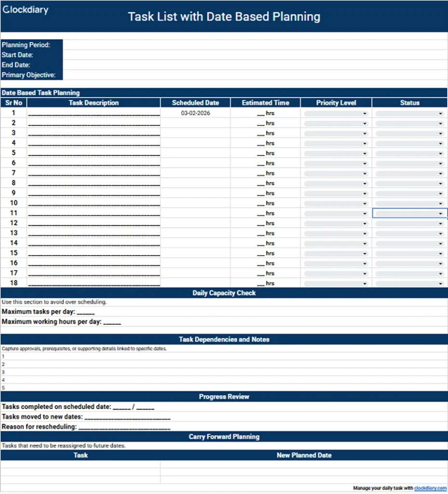The width and height of the screenshot is (448, 494).
Task: Open the Priority Level dropdown in row 5
Action: pyautogui.click(x=336, y=153)
